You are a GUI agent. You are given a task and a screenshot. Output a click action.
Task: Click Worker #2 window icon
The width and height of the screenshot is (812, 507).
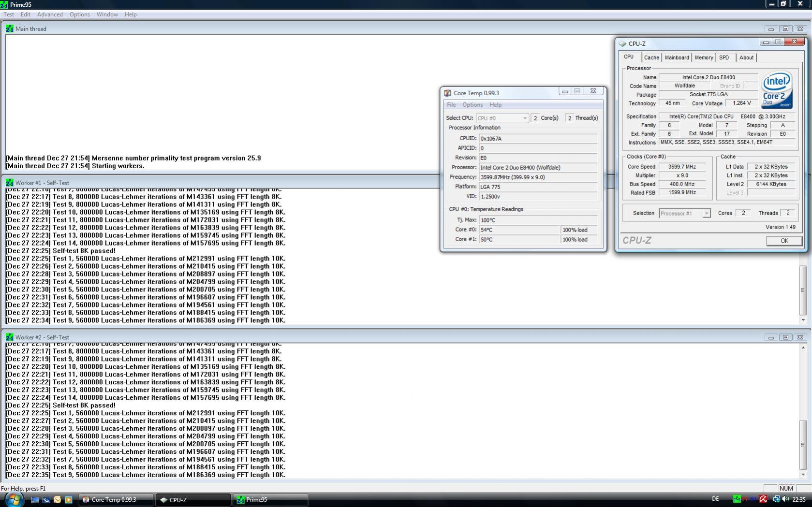click(9, 337)
